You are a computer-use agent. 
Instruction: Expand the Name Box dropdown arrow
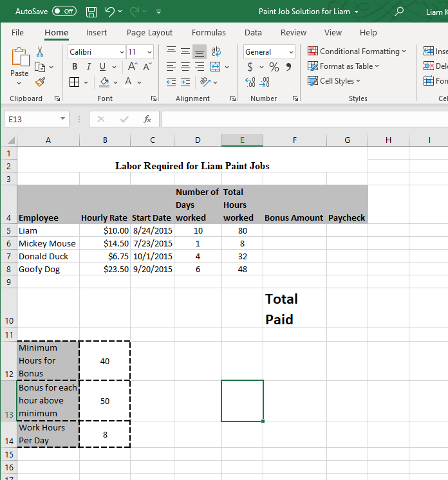pyautogui.click(x=63, y=118)
